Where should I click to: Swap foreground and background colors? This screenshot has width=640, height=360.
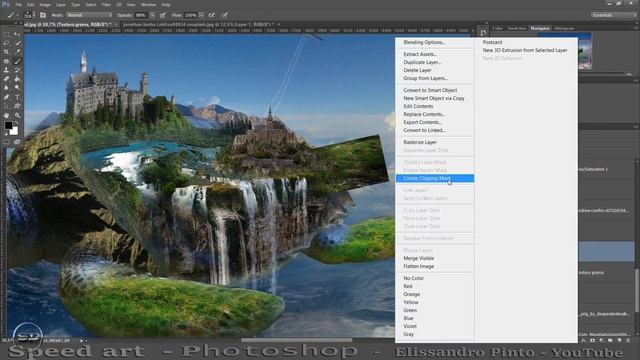pyautogui.click(x=16, y=122)
